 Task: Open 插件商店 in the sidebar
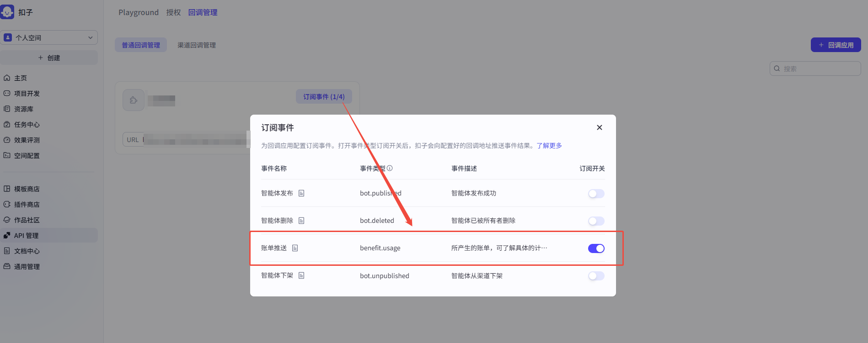click(x=27, y=205)
